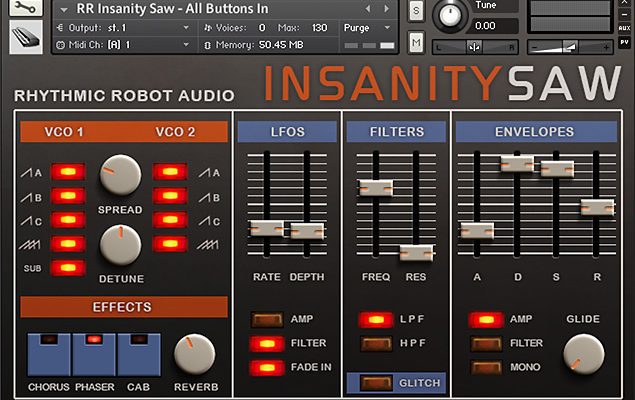This screenshot has width=635, height=400.
Task: Solo the instrument with the S button
Action: 417,10
